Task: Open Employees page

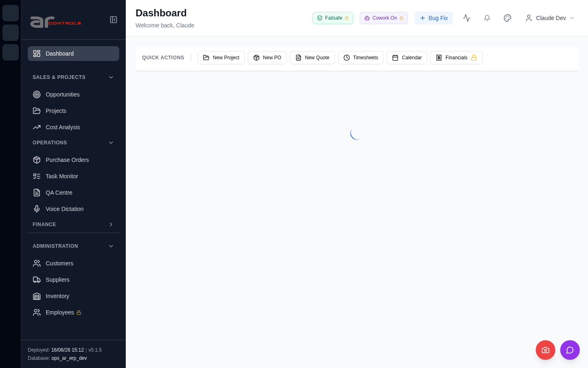Action: (73, 312)
